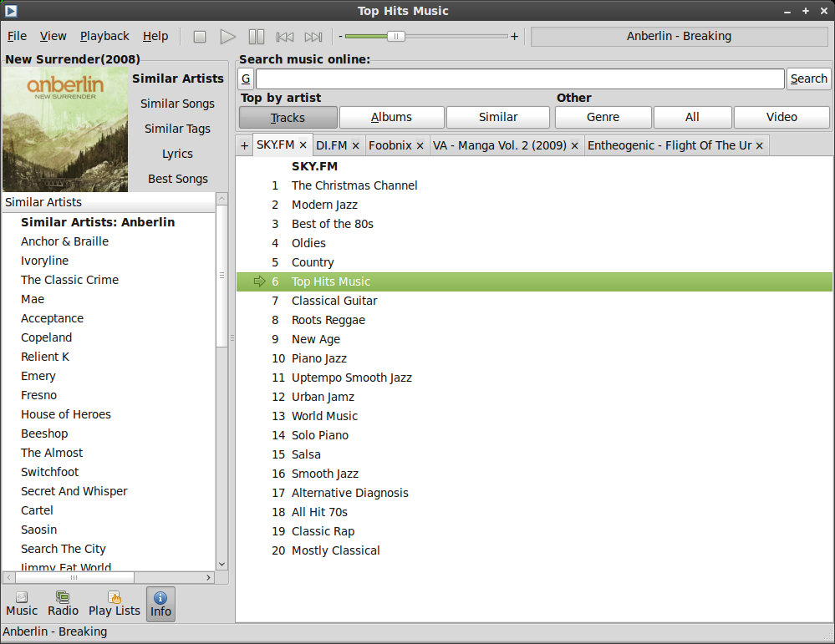This screenshot has height=644, width=835.
Task: Open the Help menu
Action: pyautogui.click(x=155, y=36)
